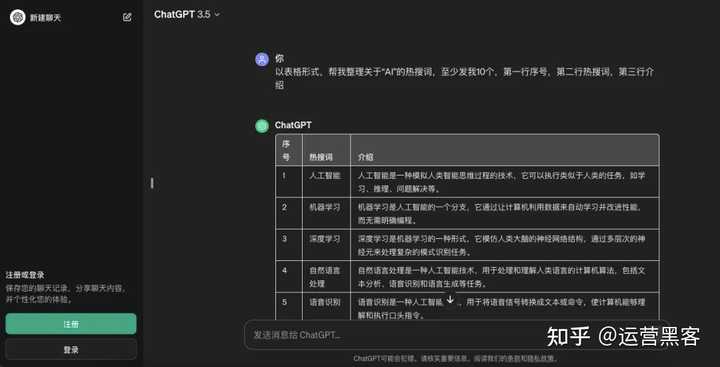Click the ChatGPT logo in sidebar
The height and width of the screenshot is (367, 720).
click(17, 17)
